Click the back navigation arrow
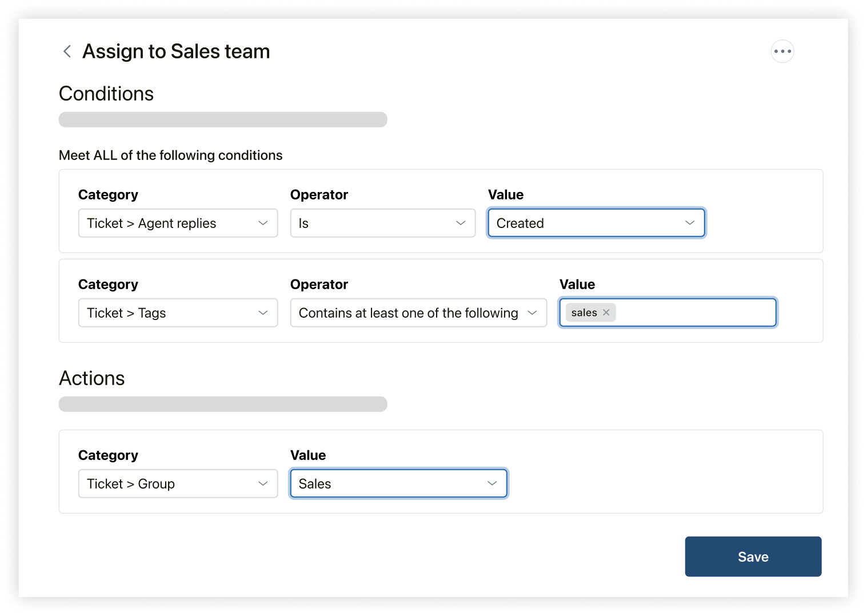Image resolution: width=867 pixels, height=616 pixels. point(67,51)
